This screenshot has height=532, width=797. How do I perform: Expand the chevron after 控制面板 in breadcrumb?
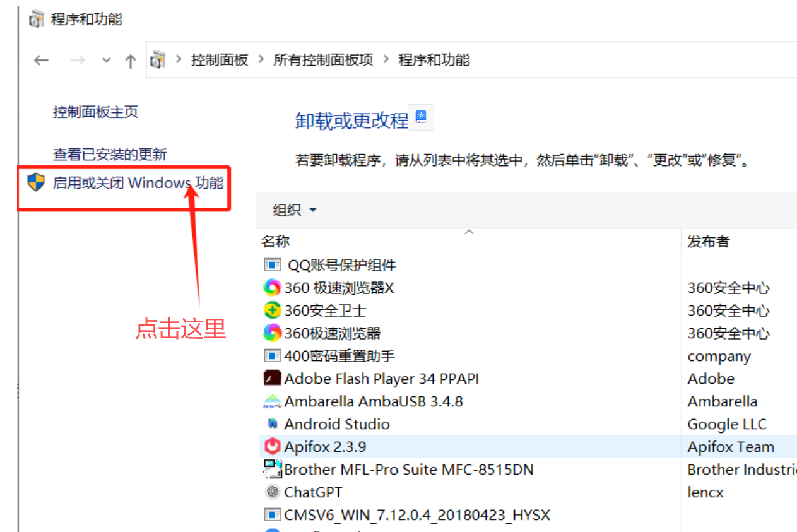pos(261,60)
